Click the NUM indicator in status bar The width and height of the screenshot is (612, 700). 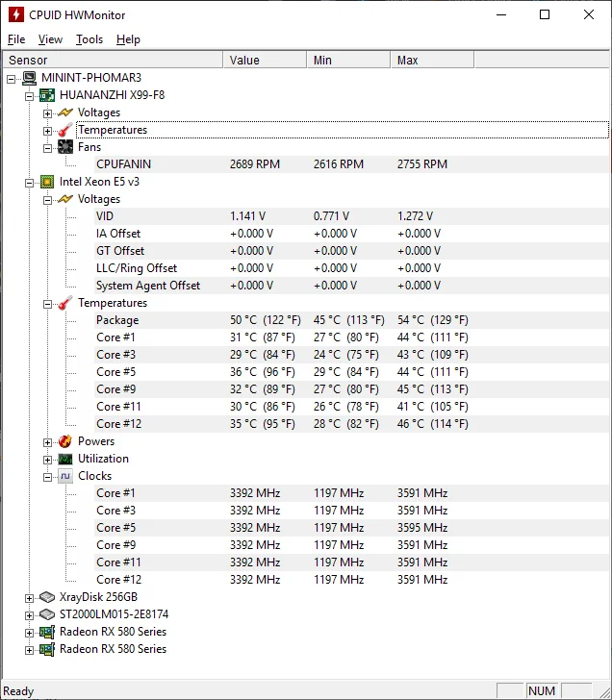click(542, 691)
